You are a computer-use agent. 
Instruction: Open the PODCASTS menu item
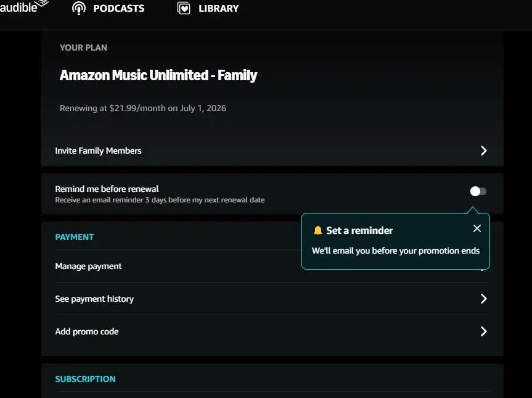click(x=119, y=8)
